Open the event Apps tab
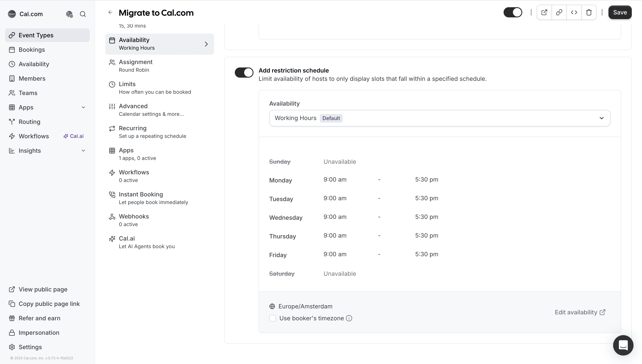 coord(159,154)
